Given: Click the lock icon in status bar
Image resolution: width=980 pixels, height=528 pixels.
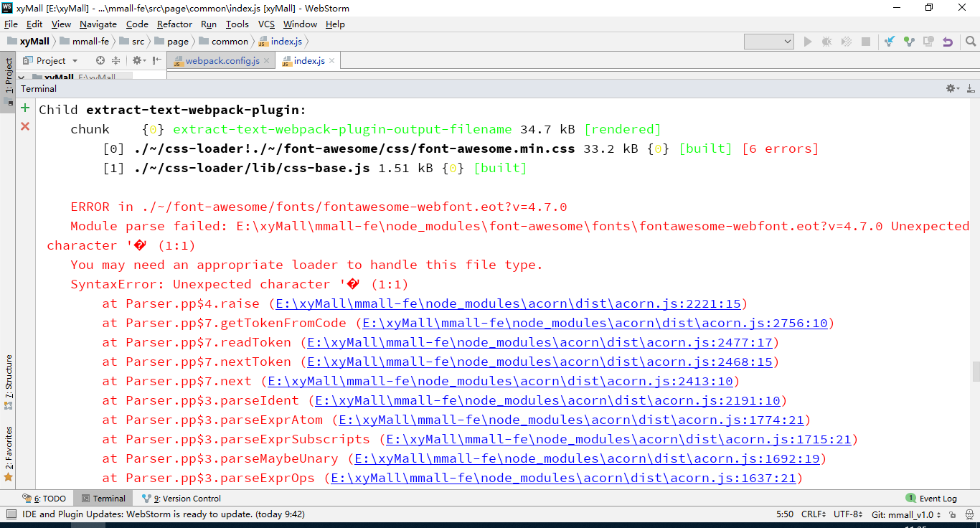Looking at the screenshot, I should tap(954, 514).
